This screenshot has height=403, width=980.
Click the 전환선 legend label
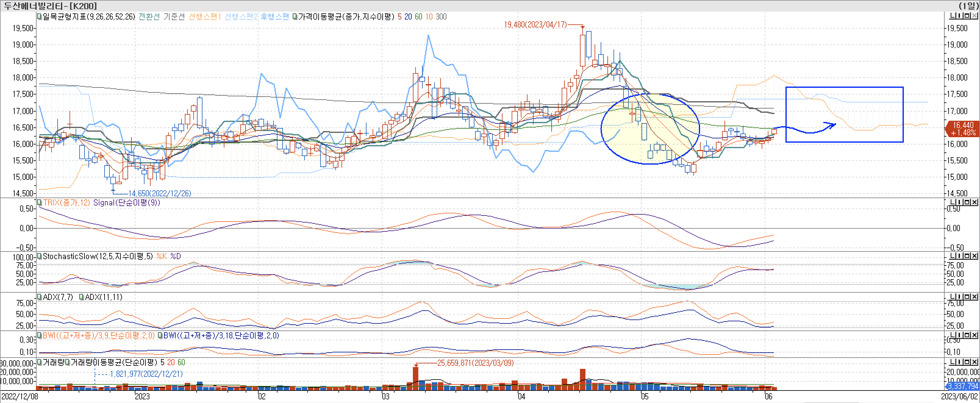pos(149,17)
